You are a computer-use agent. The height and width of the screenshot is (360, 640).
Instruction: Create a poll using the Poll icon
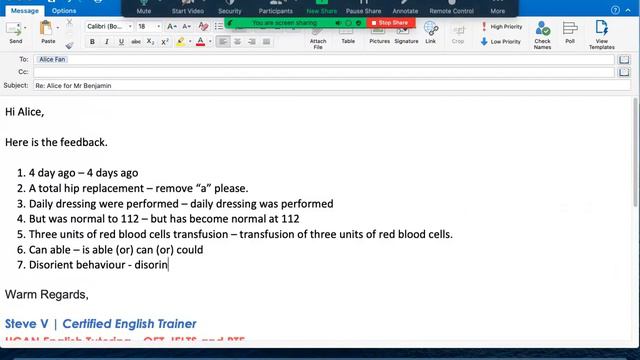point(570,32)
